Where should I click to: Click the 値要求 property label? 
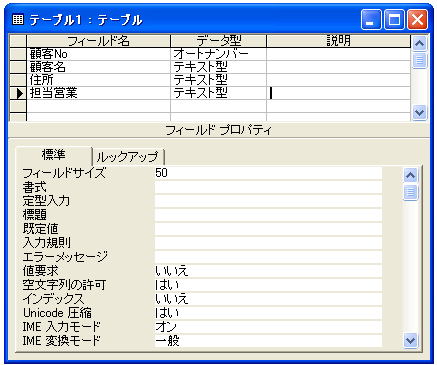40,271
